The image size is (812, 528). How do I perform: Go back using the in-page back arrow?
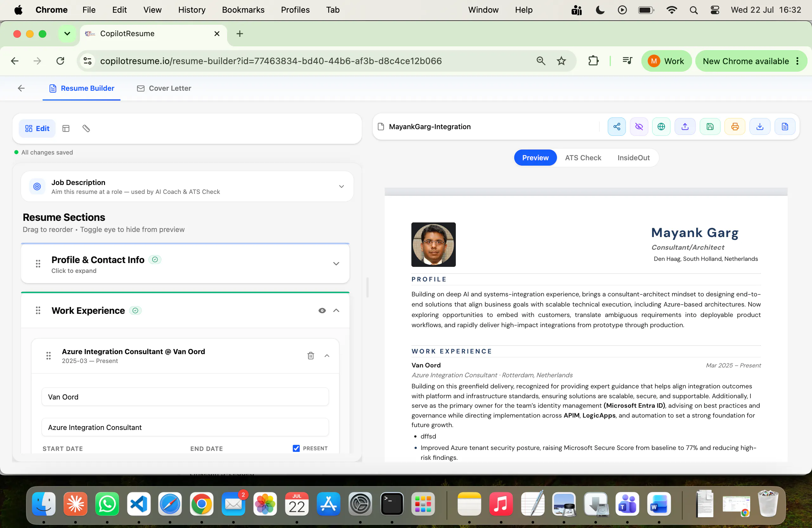(21, 89)
